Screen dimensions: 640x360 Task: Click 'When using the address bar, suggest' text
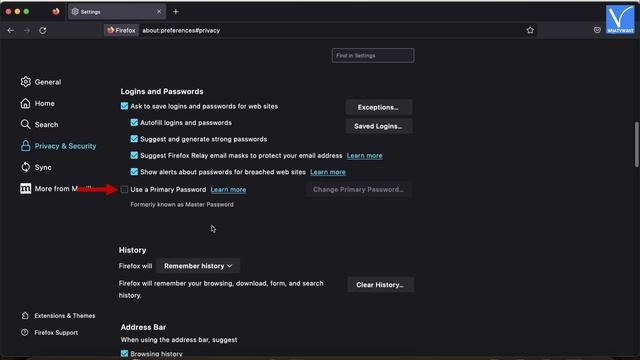tap(179, 340)
